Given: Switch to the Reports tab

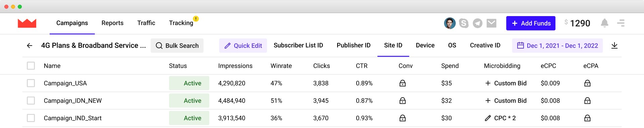Looking at the screenshot, I should pyautogui.click(x=112, y=23).
